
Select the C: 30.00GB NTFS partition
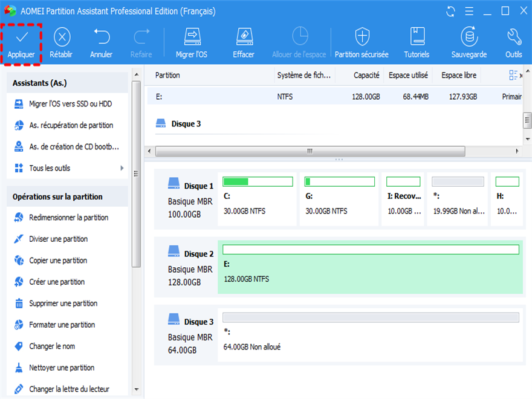click(258, 199)
